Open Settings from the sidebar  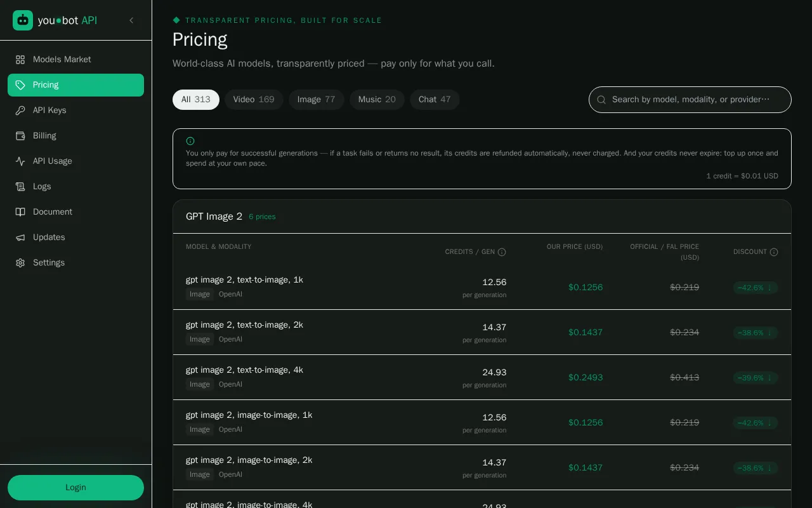click(75, 262)
